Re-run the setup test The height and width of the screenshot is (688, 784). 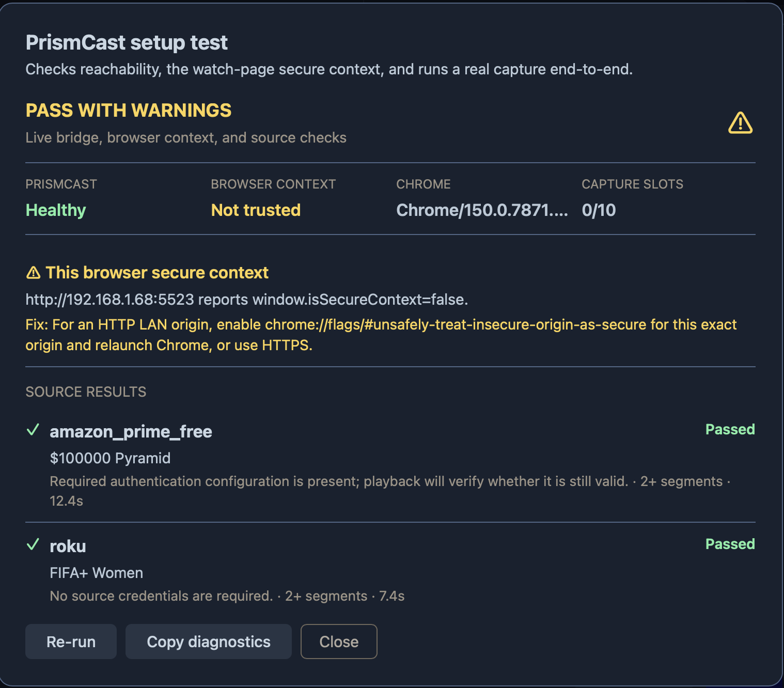click(71, 642)
